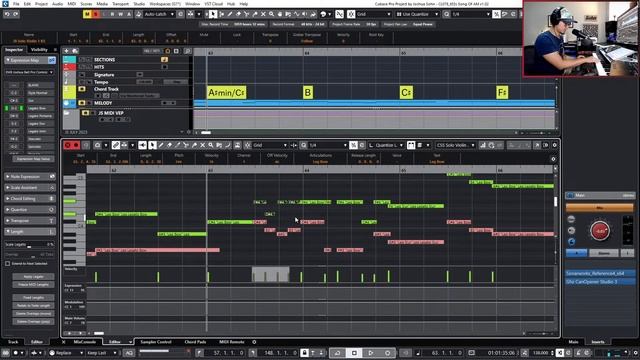
Task: Deactivate all Mute states with yellow M
Action: (87, 14)
